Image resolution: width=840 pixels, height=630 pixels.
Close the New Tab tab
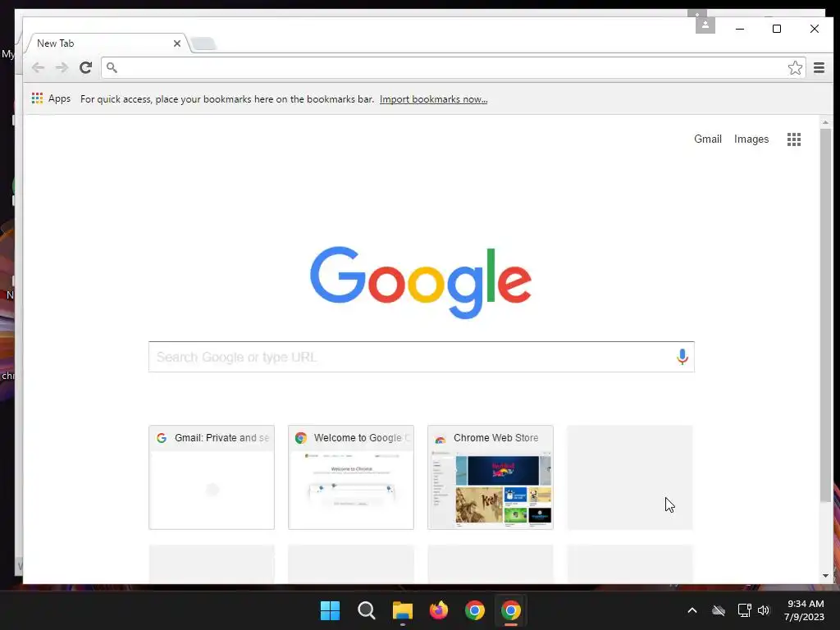[177, 43]
